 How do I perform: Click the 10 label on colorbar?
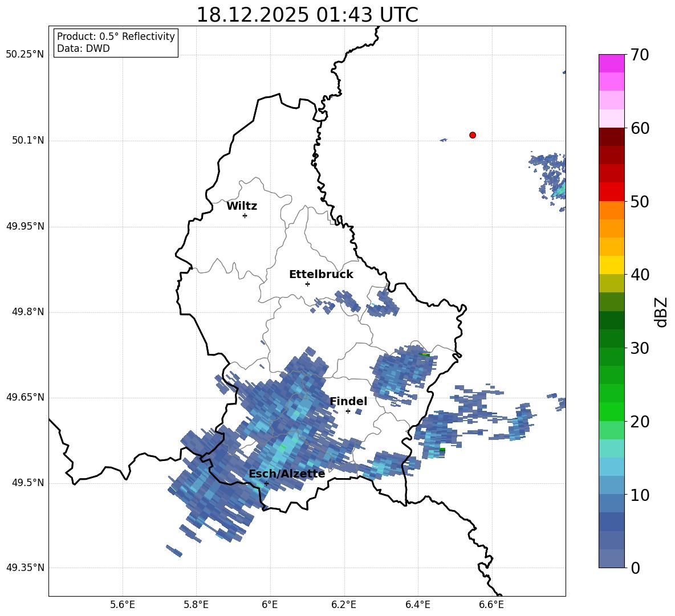click(x=640, y=495)
